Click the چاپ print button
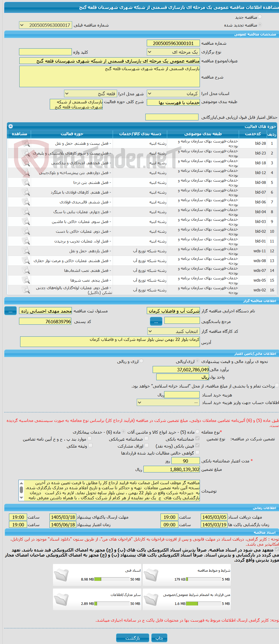This screenshot has height=644, width=279. (x=159, y=638)
